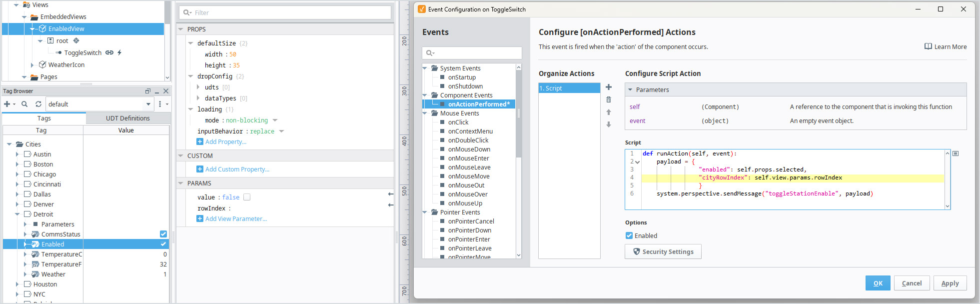Click the add action plus icon
This screenshot has width=980, height=304.
(x=608, y=87)
